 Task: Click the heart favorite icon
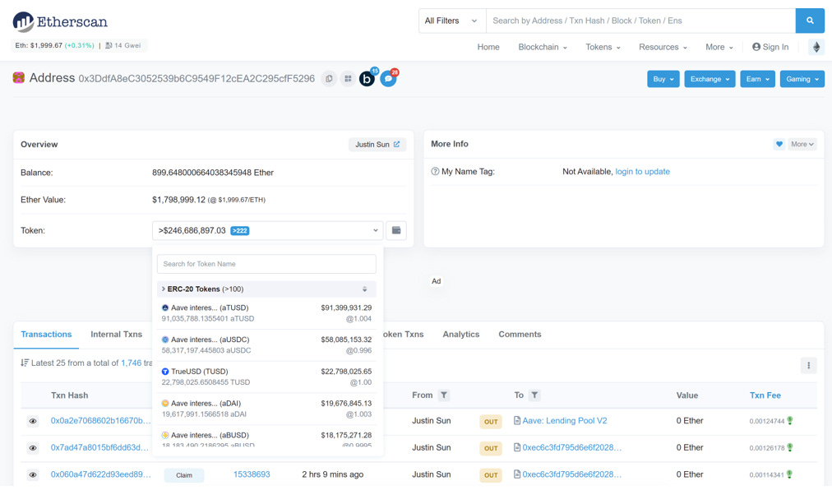[x=779, y=144]
